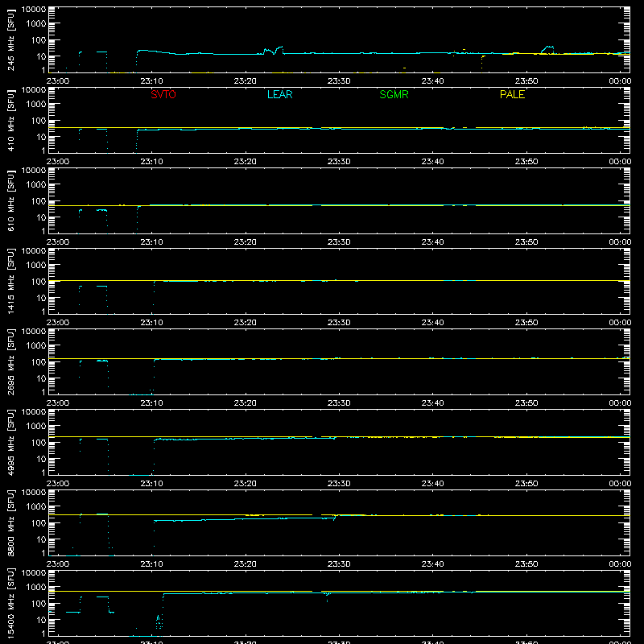Click 23:40 tick below the 410 MHz panel
Screen dimensions: 644x644
(x=432, y=162)
